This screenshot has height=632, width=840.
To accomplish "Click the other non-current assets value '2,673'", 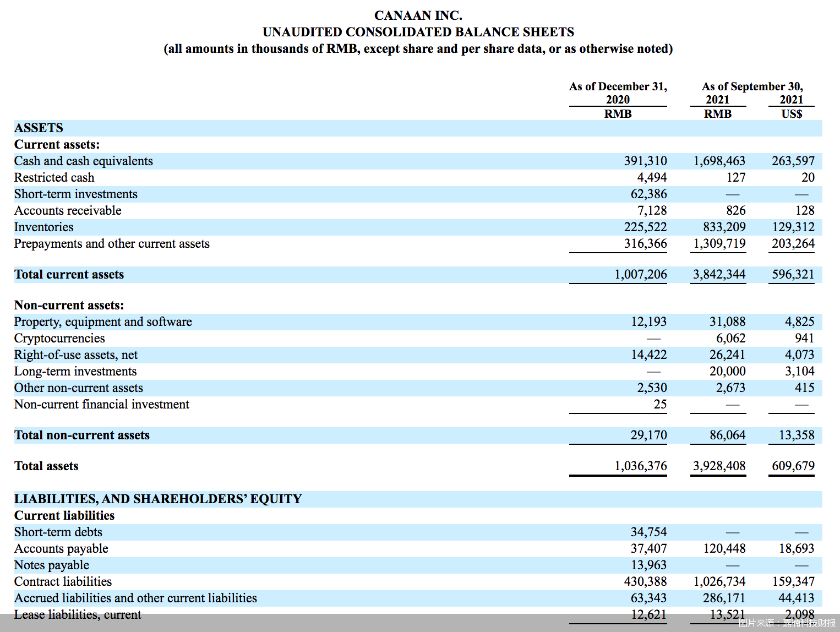I will [731, 388].
